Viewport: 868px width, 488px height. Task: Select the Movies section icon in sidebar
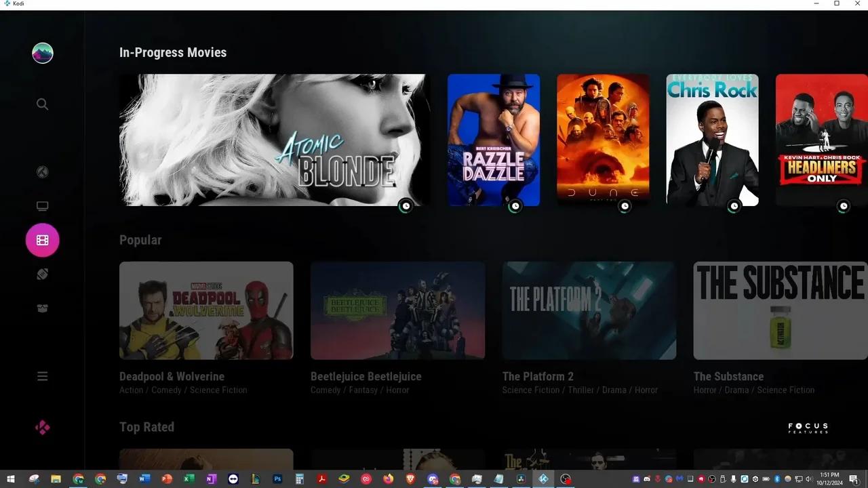click(x=42, y=240)
